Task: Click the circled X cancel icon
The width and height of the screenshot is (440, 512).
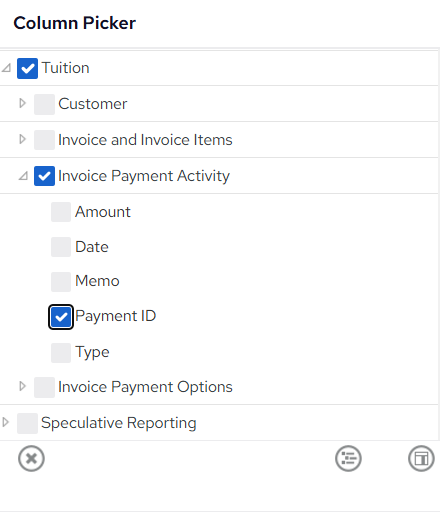Action: tap(31, 459)
